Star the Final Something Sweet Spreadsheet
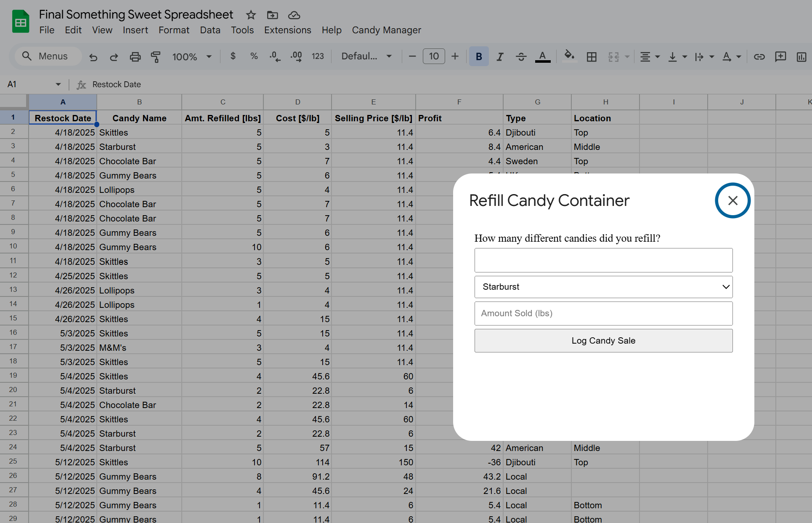This screenshot has height=523, width=812. click(x=251, y=15)
